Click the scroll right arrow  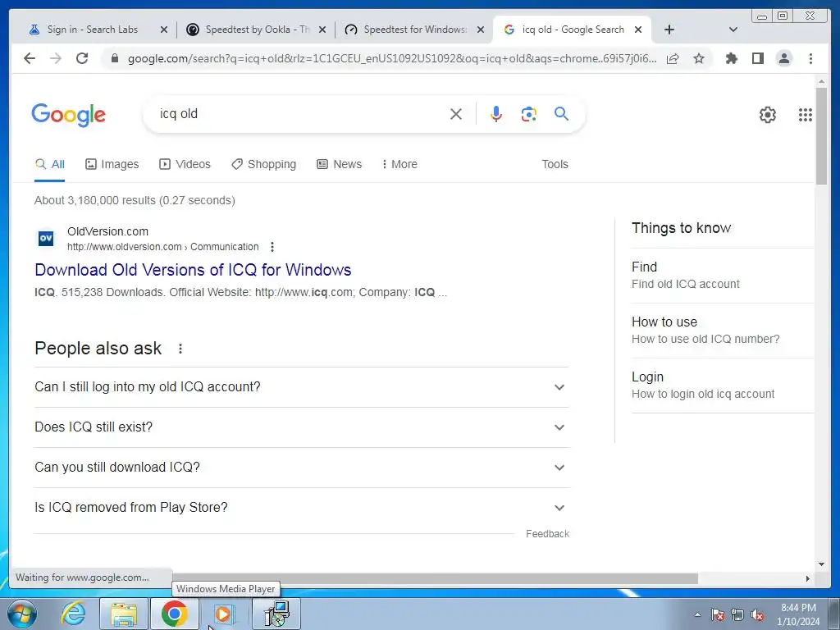808,578
